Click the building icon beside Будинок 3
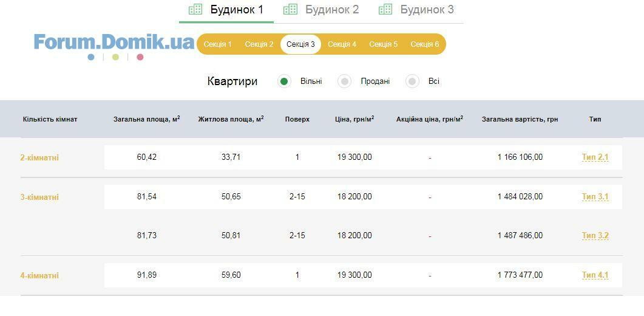 click(385, 10)
